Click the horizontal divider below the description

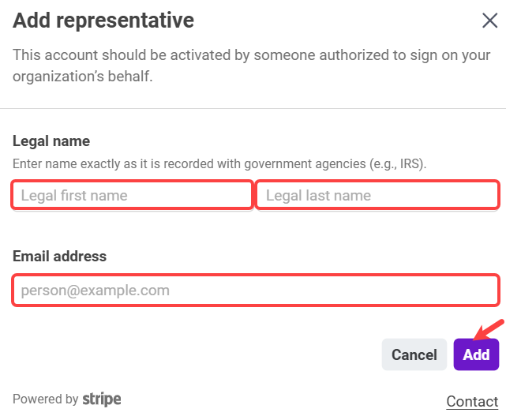253,109
